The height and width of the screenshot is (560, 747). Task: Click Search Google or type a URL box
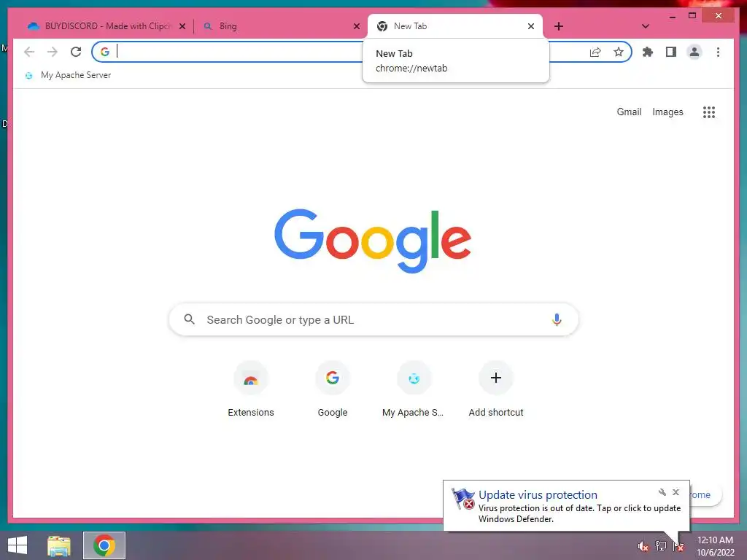tap(373, 319)
